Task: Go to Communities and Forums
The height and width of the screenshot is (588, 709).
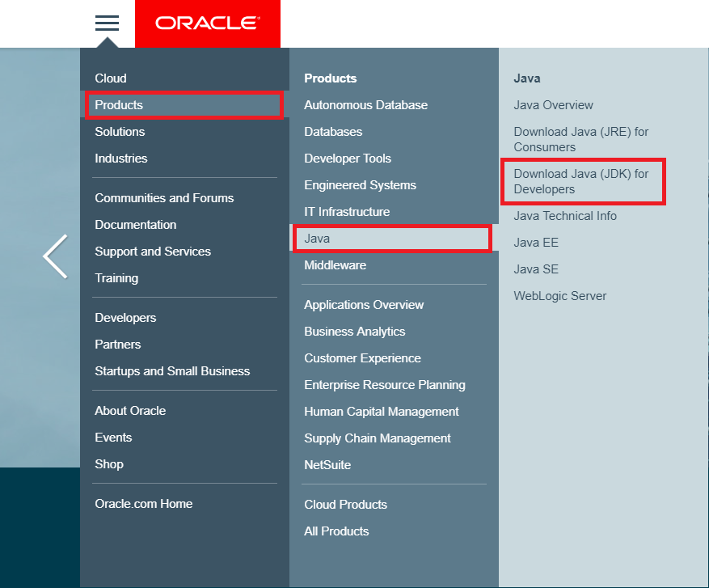Action: [x=164, y=198]
